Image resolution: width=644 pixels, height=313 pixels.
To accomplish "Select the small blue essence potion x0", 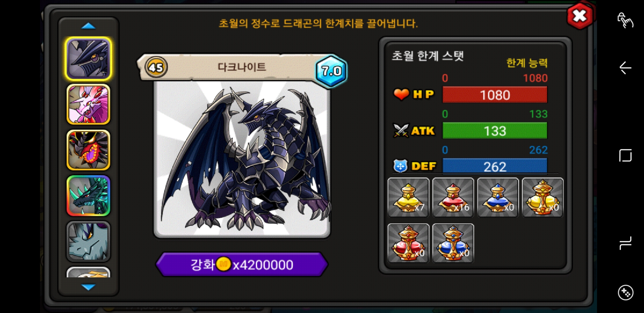I will click(x=498, y=197).
